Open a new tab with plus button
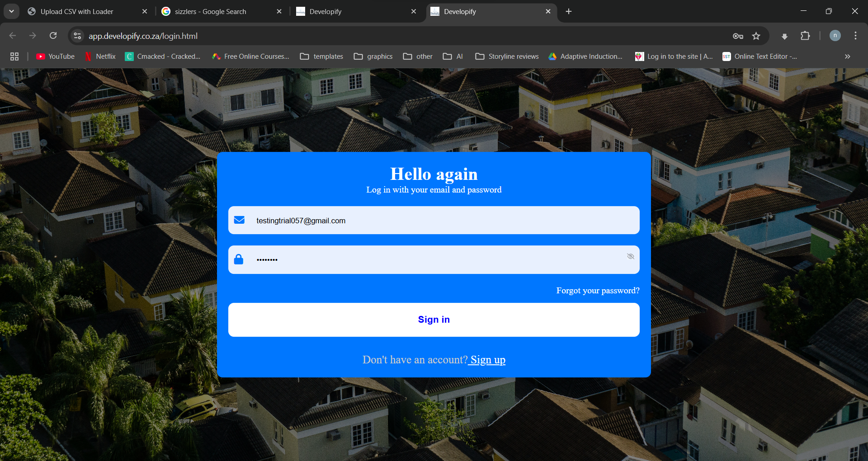This screenshot has height=461, width=868. click(x=569, y=12)
